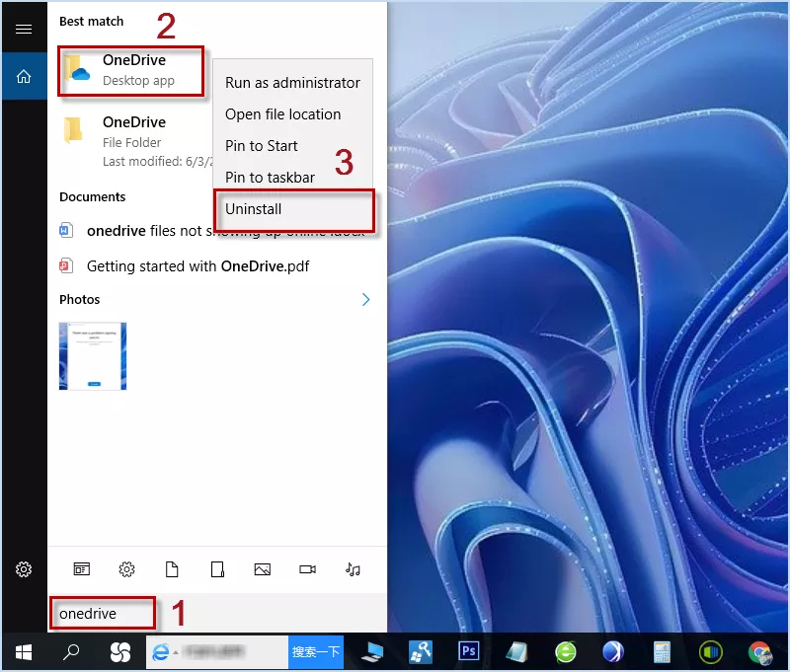
Task: Open the Windows Start button
Action: coord(24,652)
